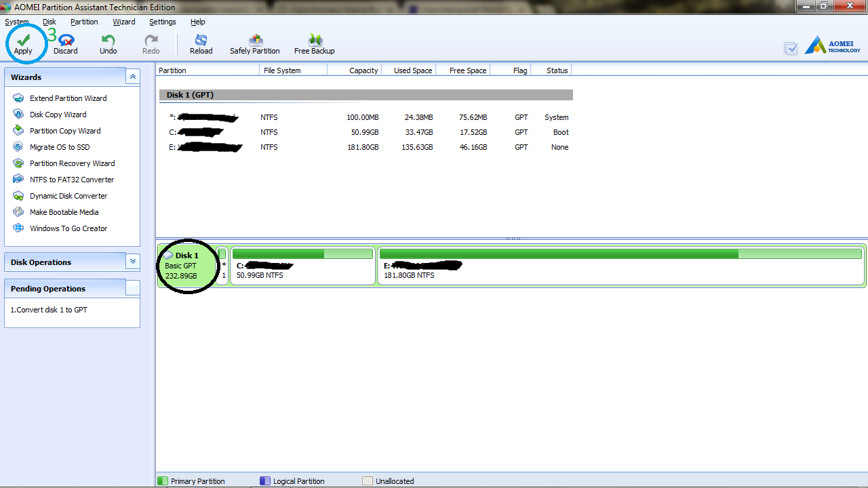Expand the Disk Operations panel
This screenshot has width=868, height=488.
[133, 262]
